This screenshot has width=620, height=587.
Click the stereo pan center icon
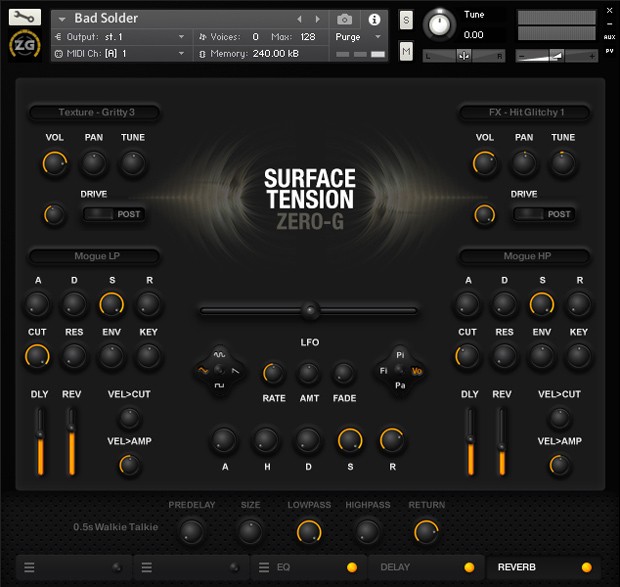[463, 56]
